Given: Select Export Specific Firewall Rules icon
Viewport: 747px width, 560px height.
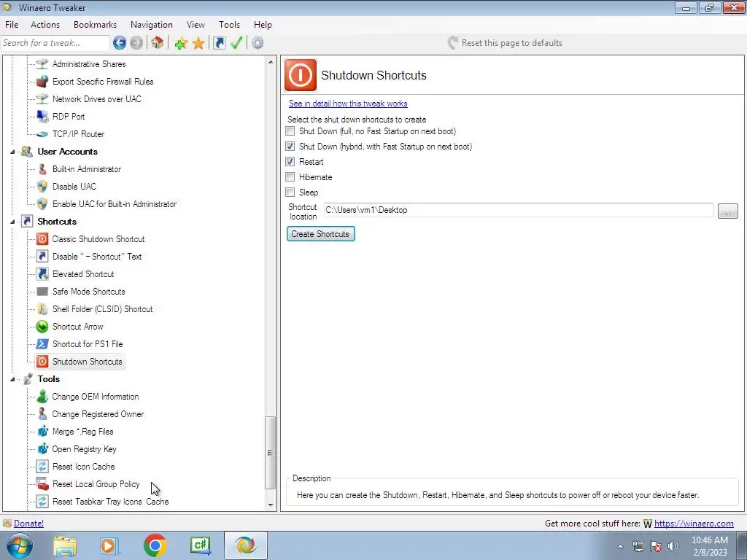Looking at the screenshot, I should point(42,82).
